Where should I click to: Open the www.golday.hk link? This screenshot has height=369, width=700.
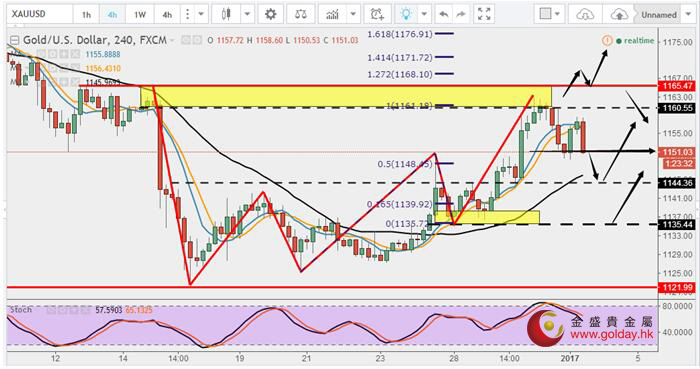612,334
